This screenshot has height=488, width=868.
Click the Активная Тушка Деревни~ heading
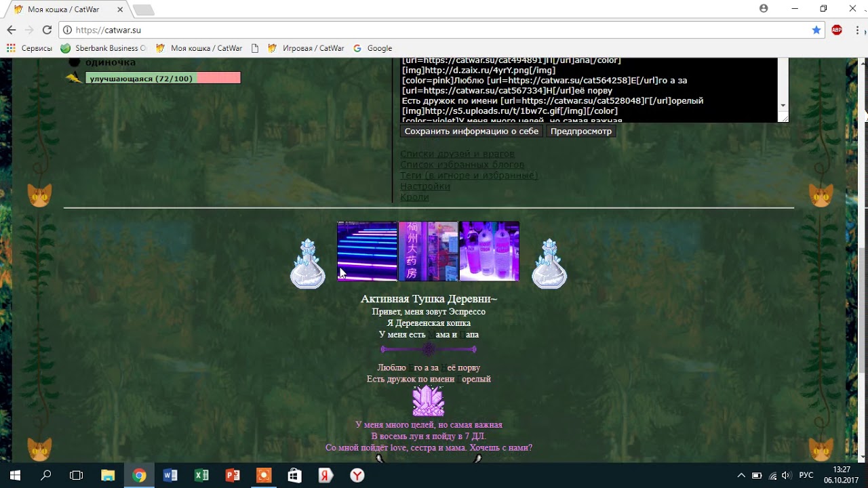pyautogui.click(x=429, y=299)
